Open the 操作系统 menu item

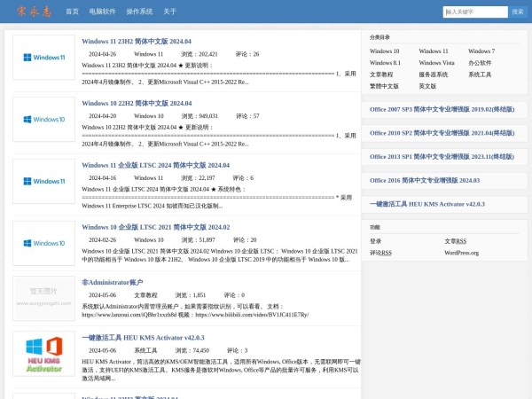[139, 12]
